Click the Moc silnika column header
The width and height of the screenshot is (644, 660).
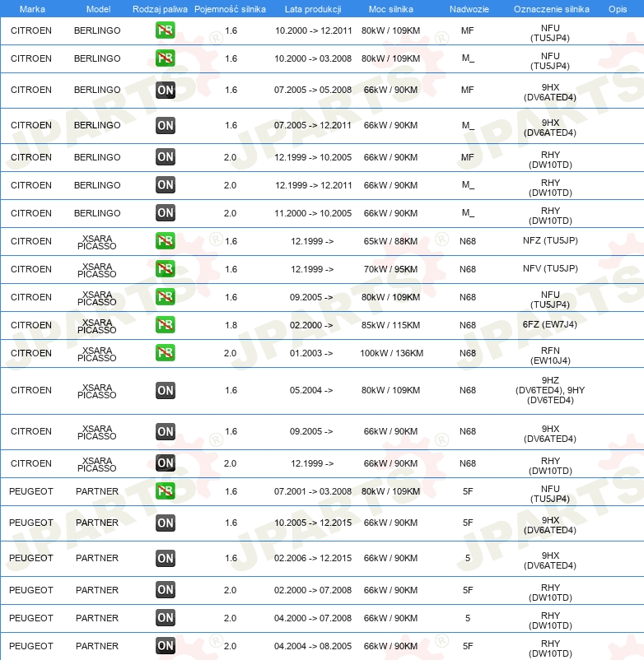391,9
